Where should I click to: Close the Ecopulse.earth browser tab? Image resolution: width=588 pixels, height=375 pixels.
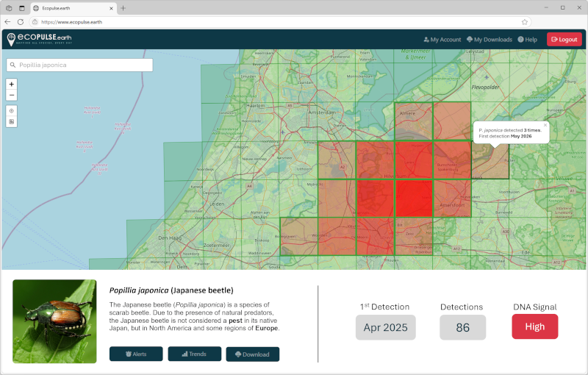[x=111, y=7]
